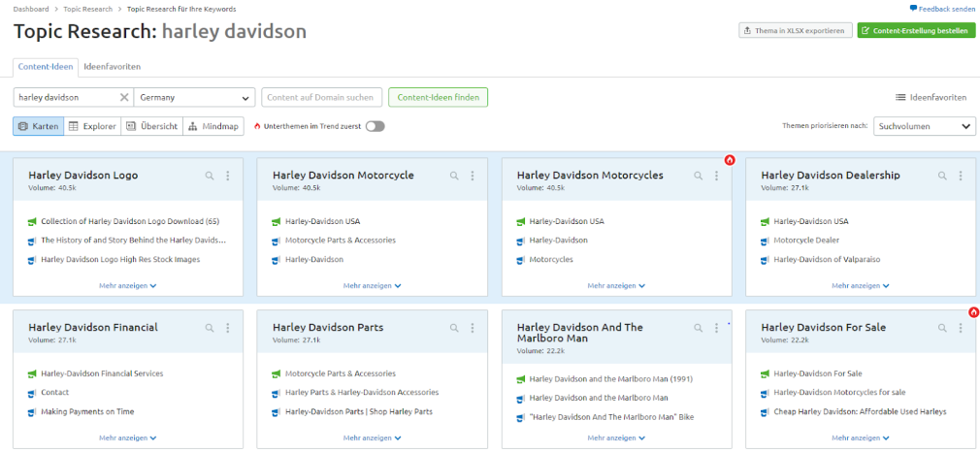Click Content auf Domain suchen field

point(321,97)
